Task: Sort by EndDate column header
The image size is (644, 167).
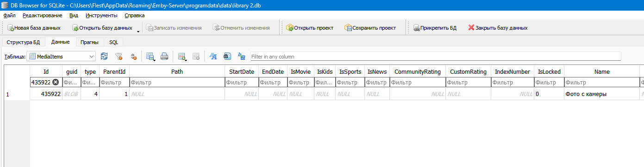Action: 273,72
